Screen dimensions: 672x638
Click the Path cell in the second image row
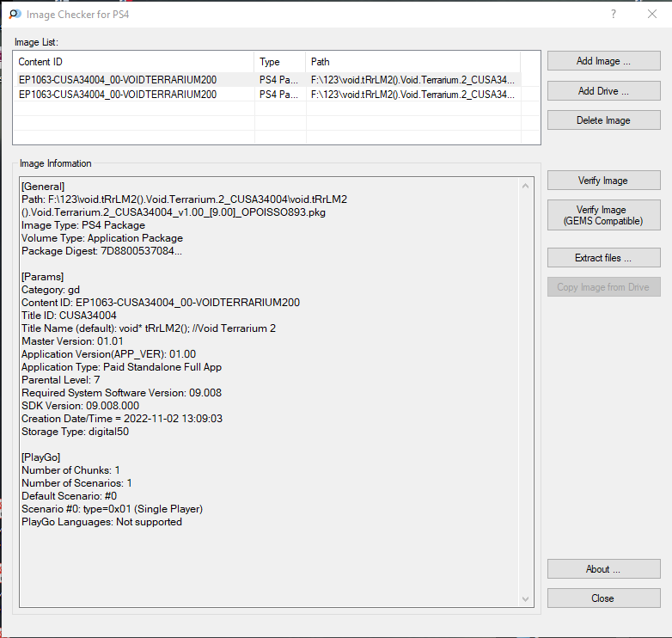pyautogui.click(x=412, y=95)
